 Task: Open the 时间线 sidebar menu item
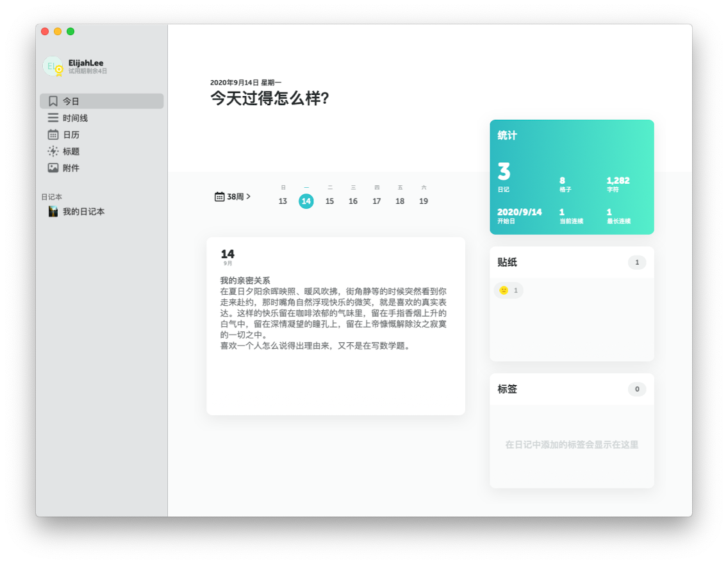[75, 118]
